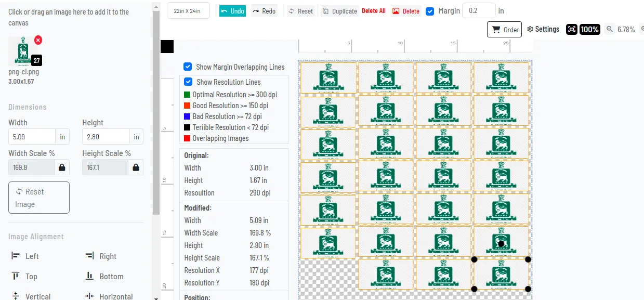
Task: Click the fit-to-screen icon beside 100%
Action: [x=571, y=30]
